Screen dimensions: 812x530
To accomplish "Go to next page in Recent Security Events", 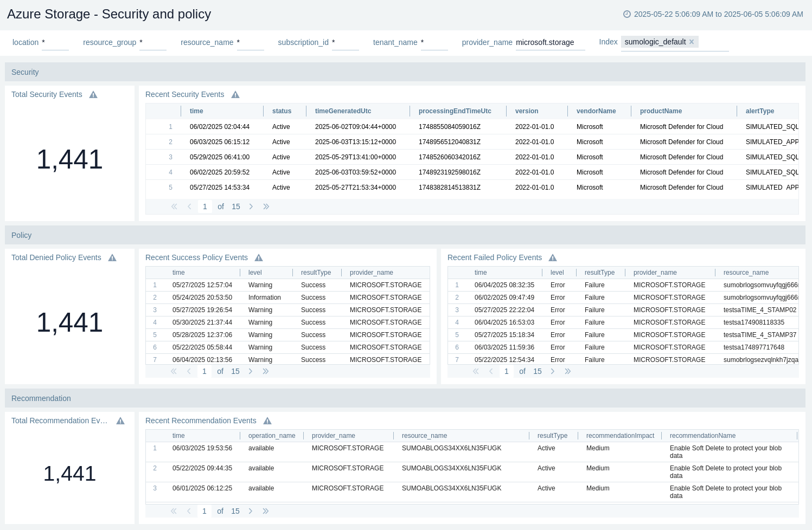I will click(x=251, y=206).
